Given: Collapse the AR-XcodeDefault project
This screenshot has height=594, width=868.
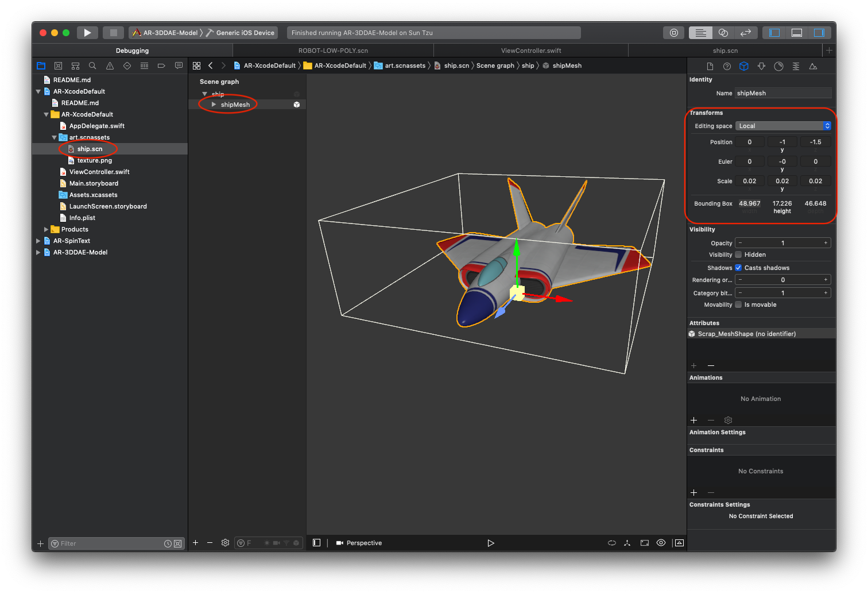Looking at the screenshot, I should pos(38,91).
